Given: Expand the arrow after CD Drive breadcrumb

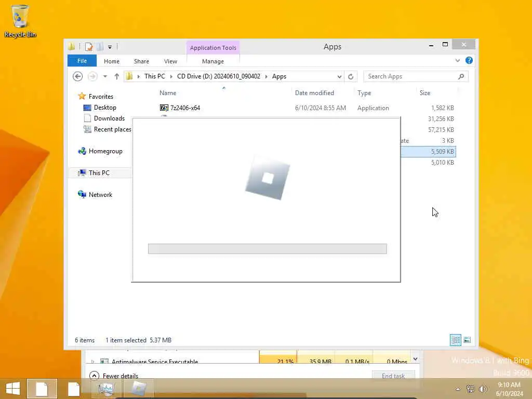Looking at the screenshot, I should pos(267,76).
